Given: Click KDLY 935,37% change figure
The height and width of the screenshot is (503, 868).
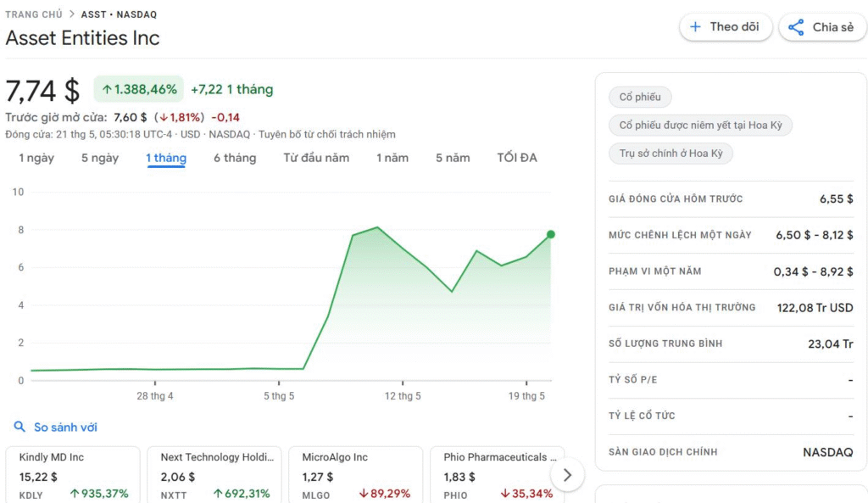Looking at the screenshot, I should pyautogui.click(x=99, y=494).
